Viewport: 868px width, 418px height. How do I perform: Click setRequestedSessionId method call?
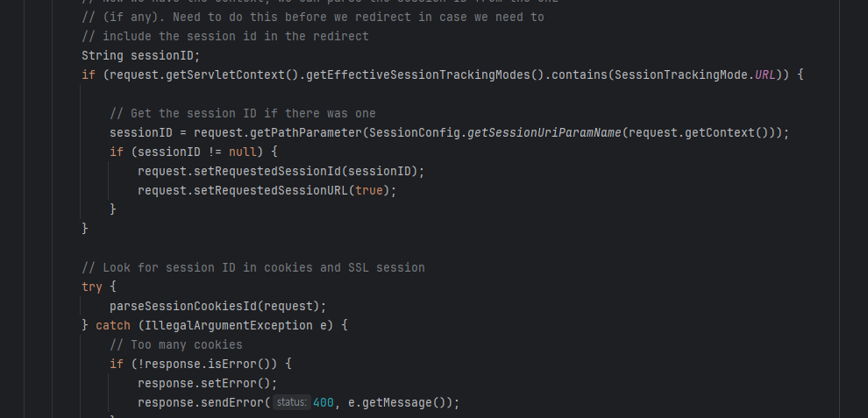point(267,171)
